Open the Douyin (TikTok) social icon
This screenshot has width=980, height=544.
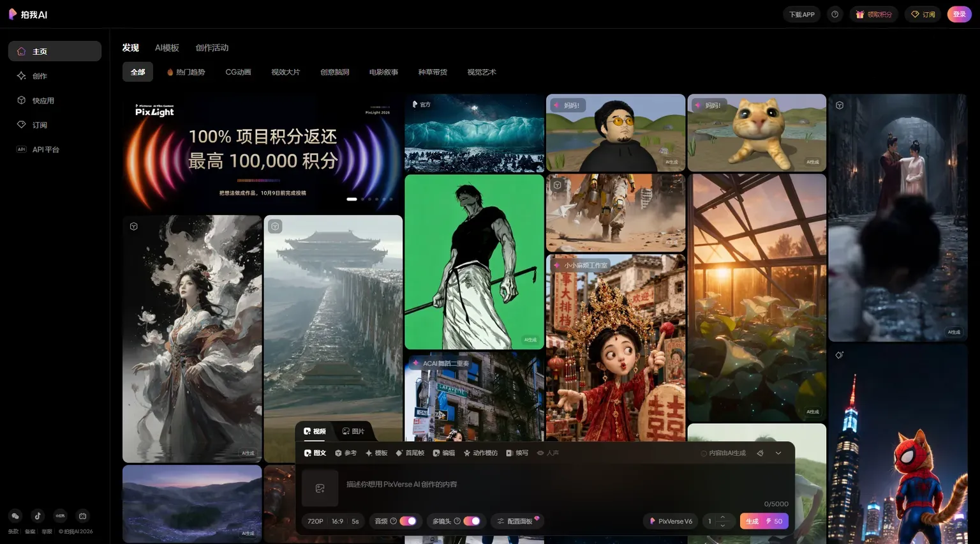[38, 516]
